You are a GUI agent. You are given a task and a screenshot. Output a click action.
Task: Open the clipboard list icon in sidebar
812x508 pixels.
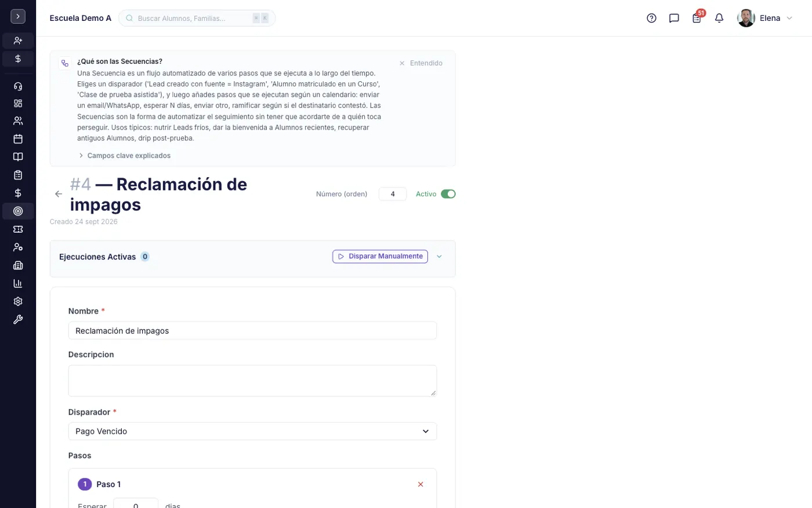[x=18, y=175]
